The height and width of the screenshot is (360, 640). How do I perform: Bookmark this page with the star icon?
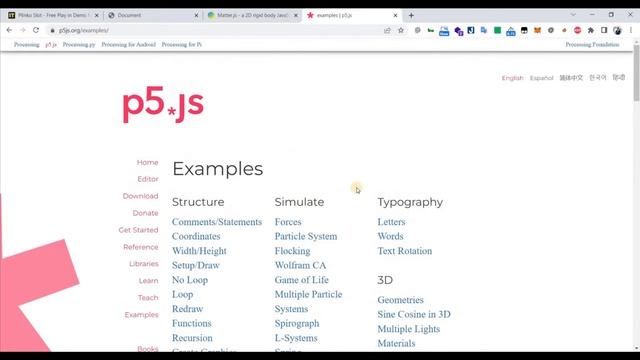point(401,30)
